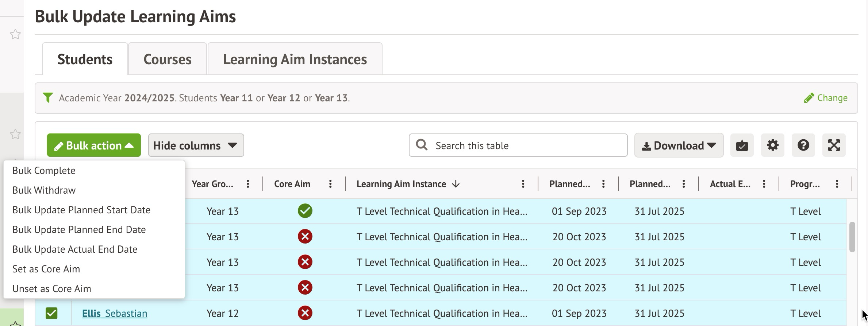The height and width of the screenshot is (326, 868).
Task: Click the settings gear icon
Action: click(772, 145)
